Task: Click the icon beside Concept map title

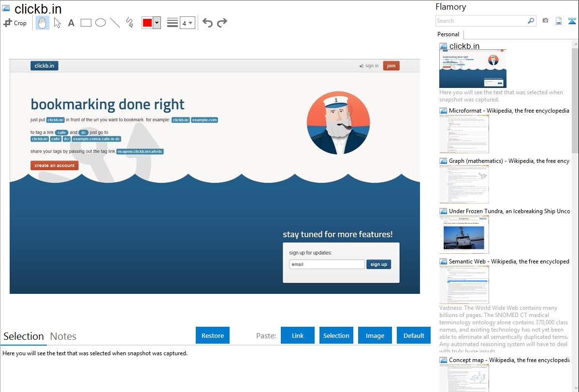Action: (x=443, y=360)
